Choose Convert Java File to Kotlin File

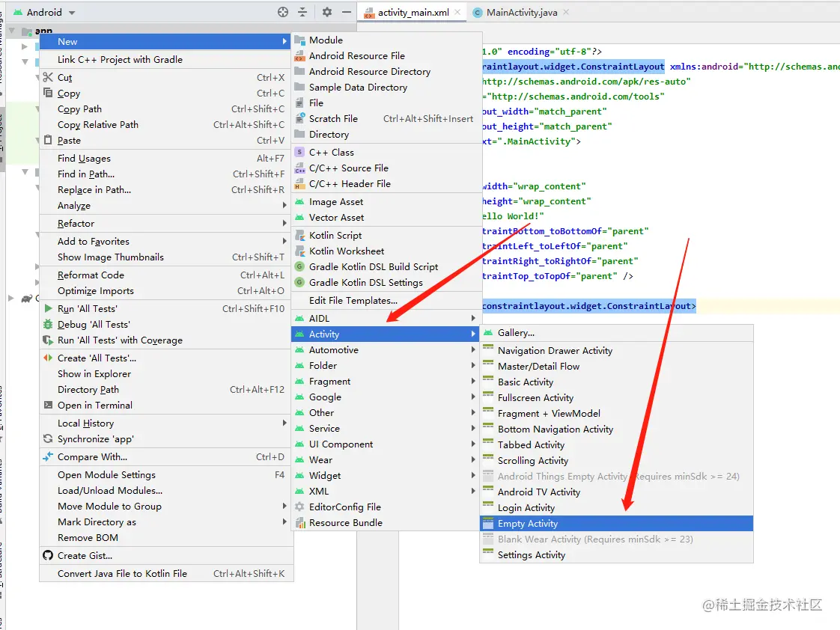[166, 573]
